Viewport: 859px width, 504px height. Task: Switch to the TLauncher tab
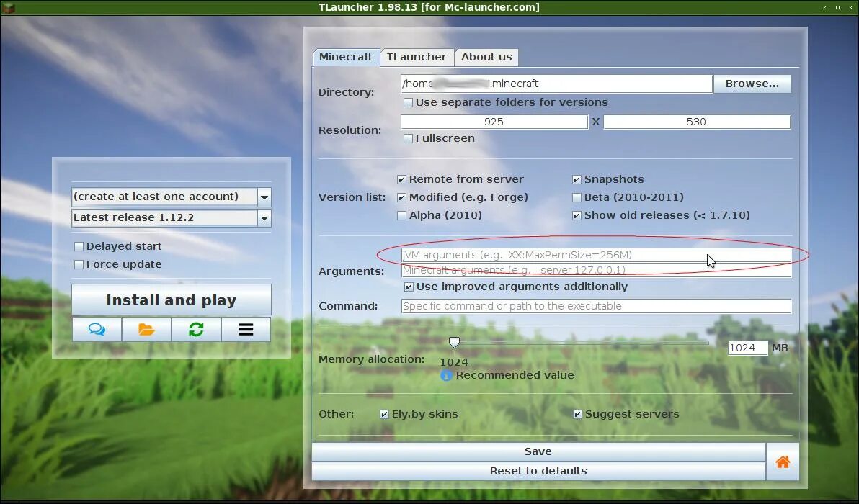(x=417, y=57)
